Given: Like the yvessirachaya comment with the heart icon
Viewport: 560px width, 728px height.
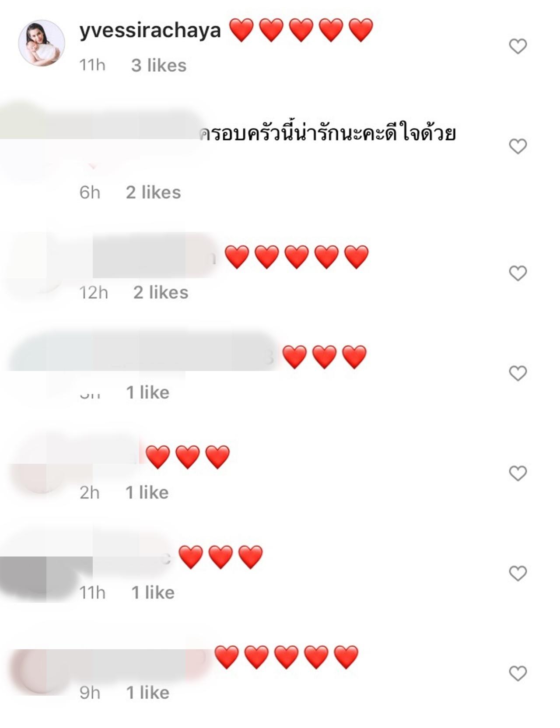Looking at the screenshot, I should click(x=518, y=46).
